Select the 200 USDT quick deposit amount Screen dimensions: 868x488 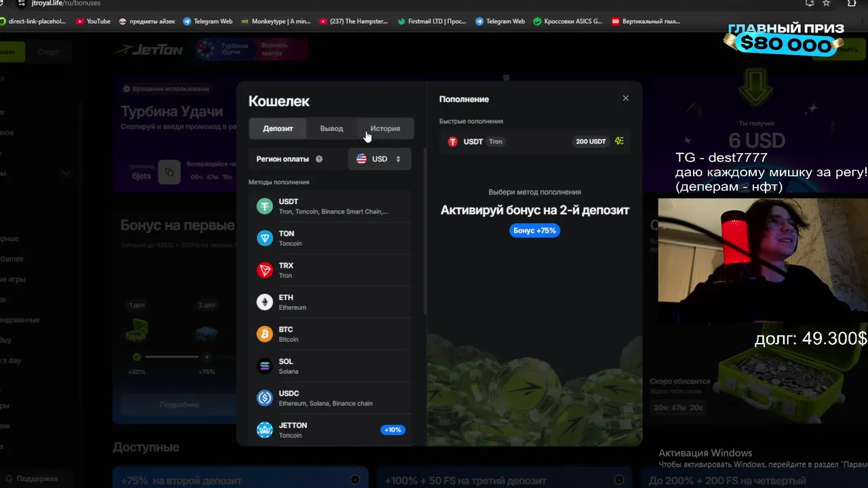pyautogui.click(x=591, y=142)
